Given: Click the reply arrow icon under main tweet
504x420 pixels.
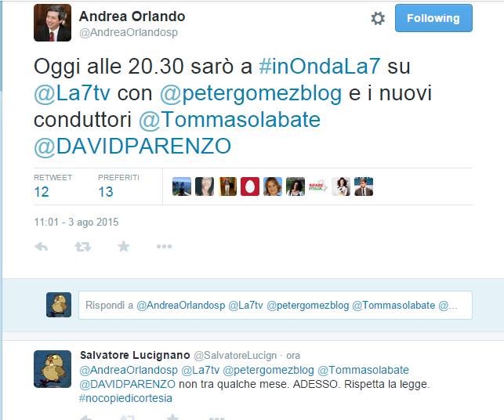Looking at the screenshot, I should coord(41,247).
